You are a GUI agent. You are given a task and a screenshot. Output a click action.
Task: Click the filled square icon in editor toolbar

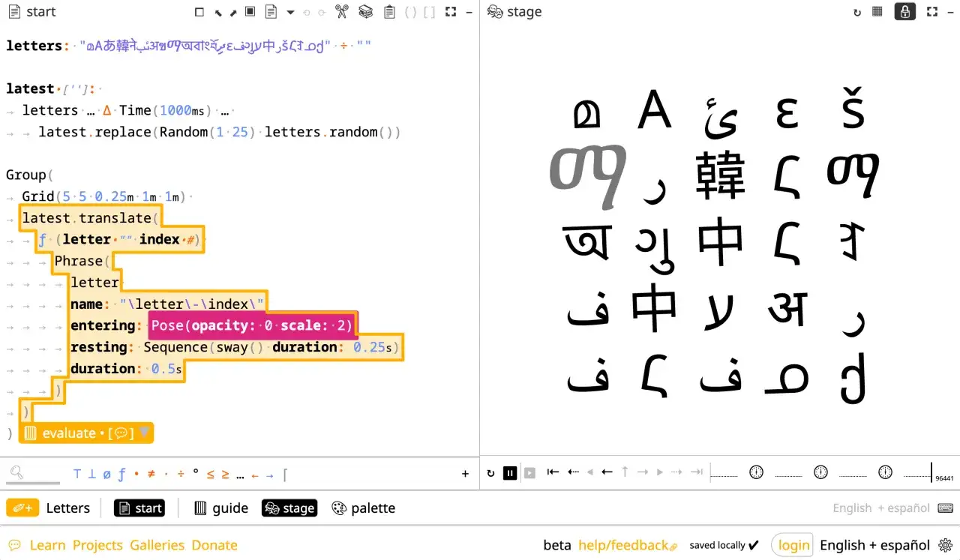pyautogui.click(x=250, y=12)
